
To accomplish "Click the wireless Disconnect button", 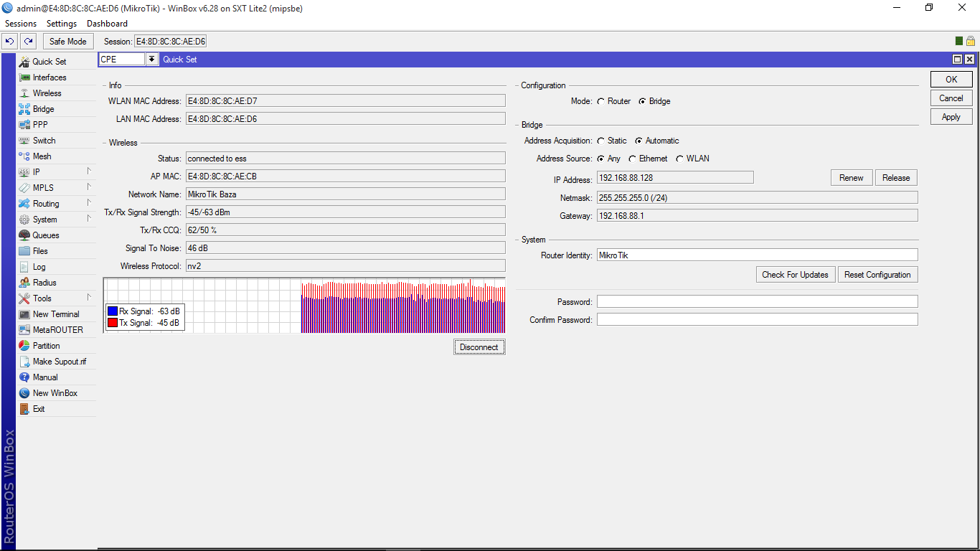I will 479,347.
